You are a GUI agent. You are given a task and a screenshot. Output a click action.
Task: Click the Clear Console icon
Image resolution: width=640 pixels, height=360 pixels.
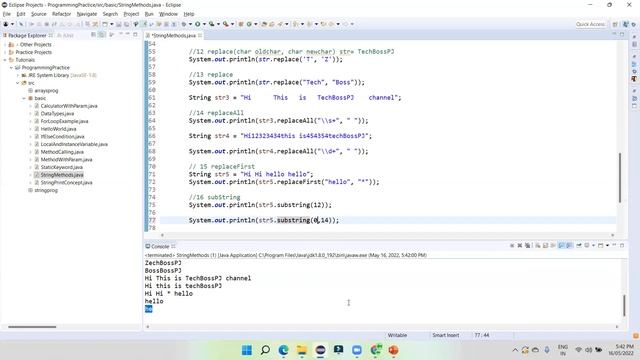(538, 245)
